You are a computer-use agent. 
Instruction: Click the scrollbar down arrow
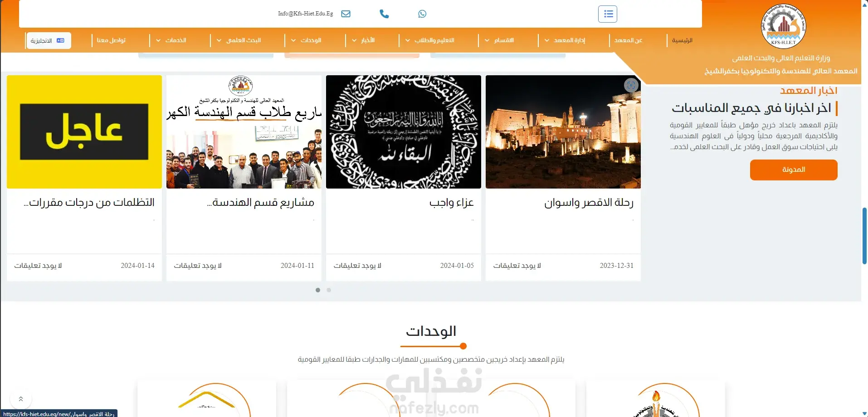tap(864, 413)
